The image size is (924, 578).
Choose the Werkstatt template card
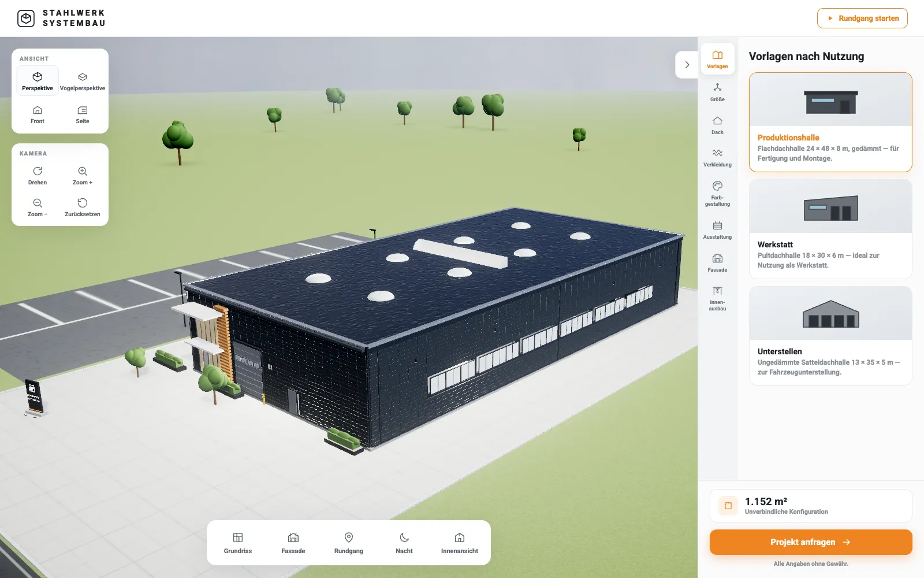coord(830,229)
